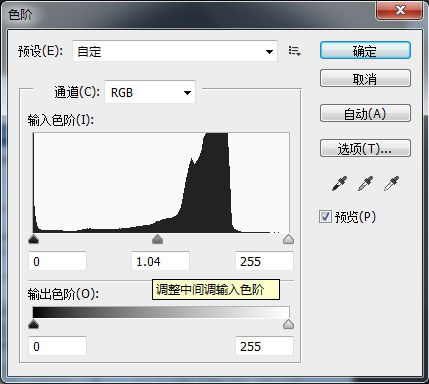The image size is (429, 384).
Task: Open the preset options menu icon
Action: coord(295,51)
